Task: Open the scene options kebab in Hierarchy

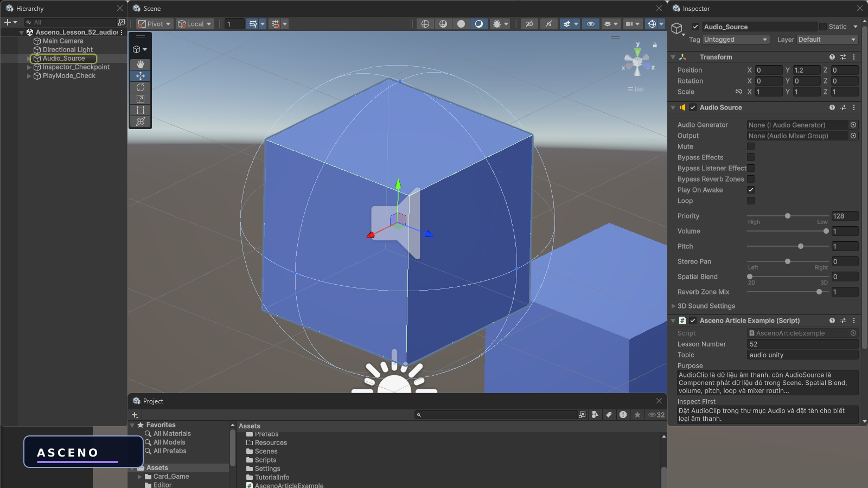Action: (122, 32)
